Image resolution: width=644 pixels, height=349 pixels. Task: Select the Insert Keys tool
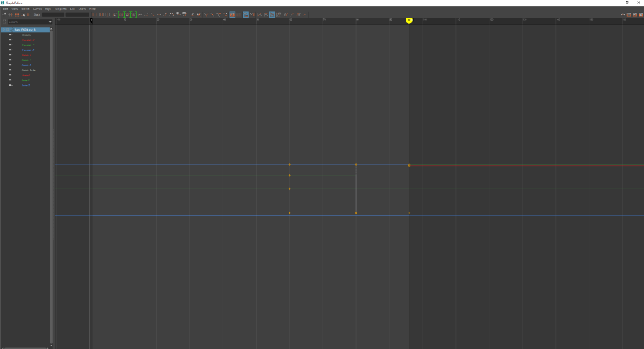(10, 14)
